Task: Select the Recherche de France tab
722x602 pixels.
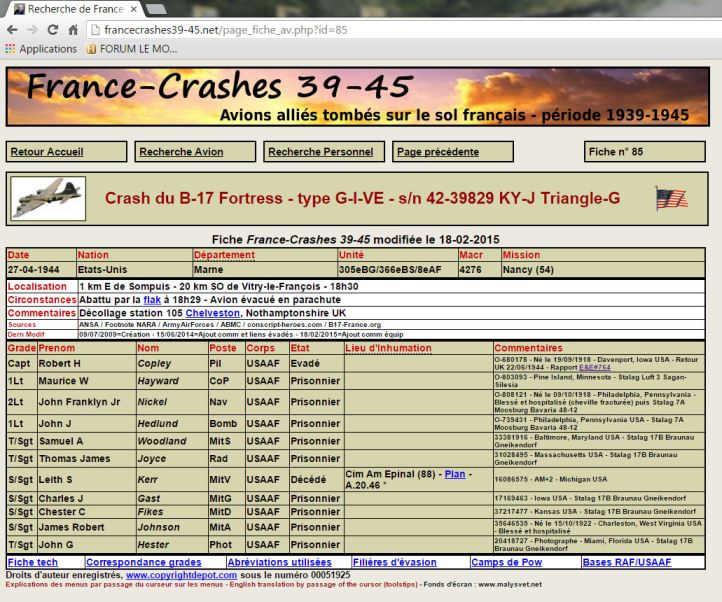Action: point(74,9)
